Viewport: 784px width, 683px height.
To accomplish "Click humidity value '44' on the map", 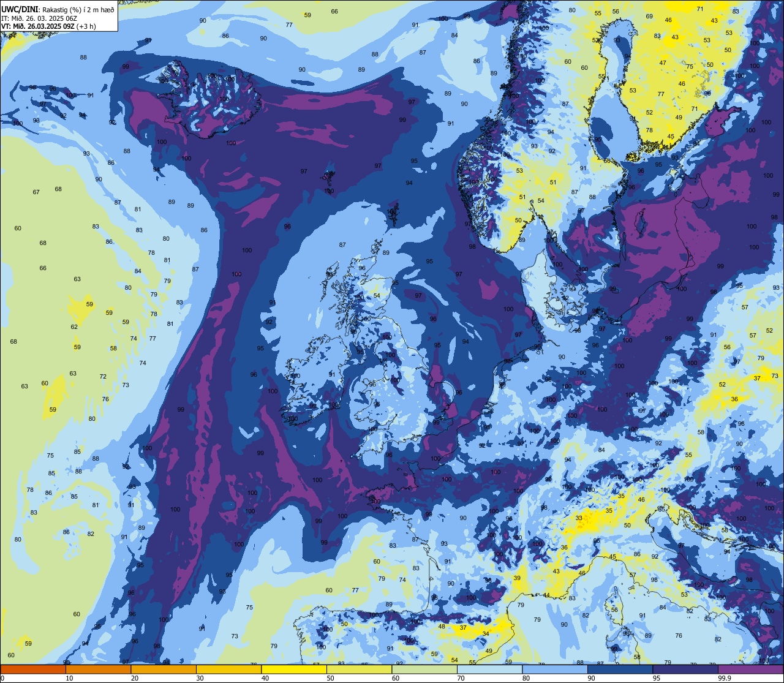I will pos(546,595).
